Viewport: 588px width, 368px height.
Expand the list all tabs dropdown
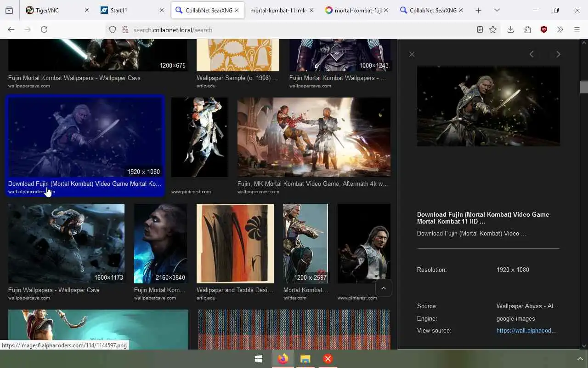(497, 10)
